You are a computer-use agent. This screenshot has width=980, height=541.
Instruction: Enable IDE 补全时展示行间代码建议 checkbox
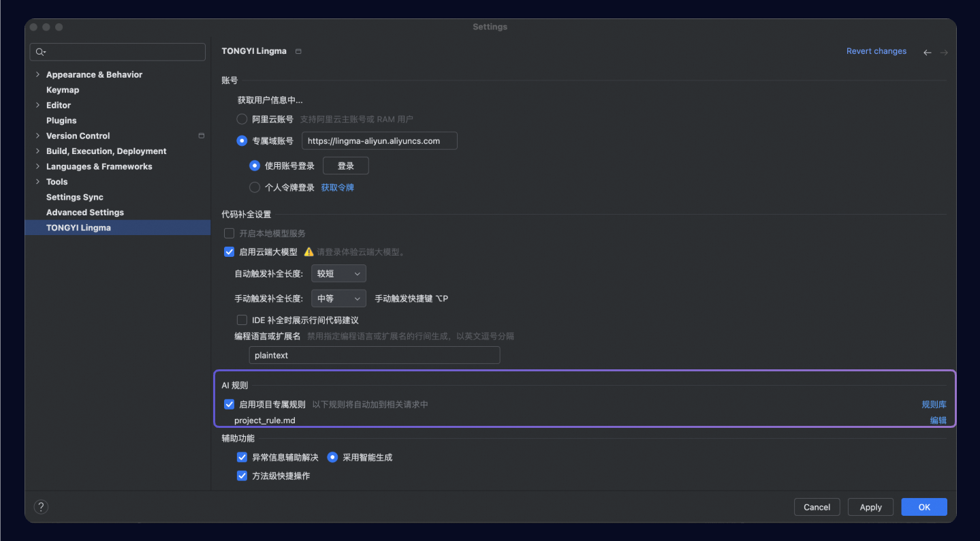242,320
